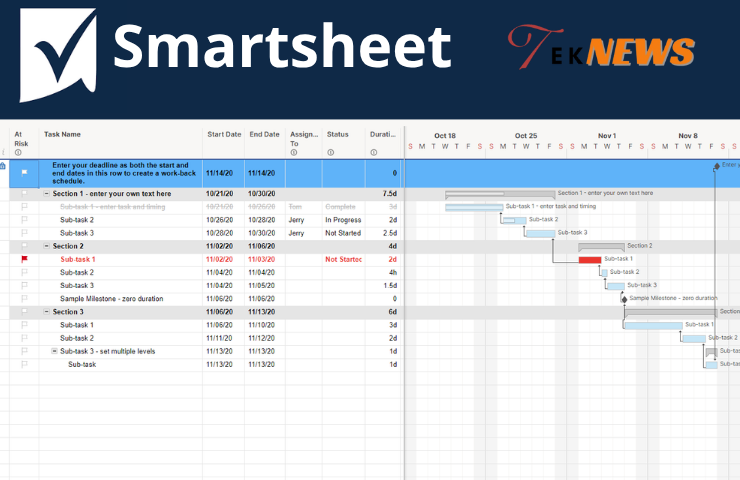The width and height of the screenshot is (740, 480).
Task: Click the "6d" duration for Section 3
Action: [383, 312]
